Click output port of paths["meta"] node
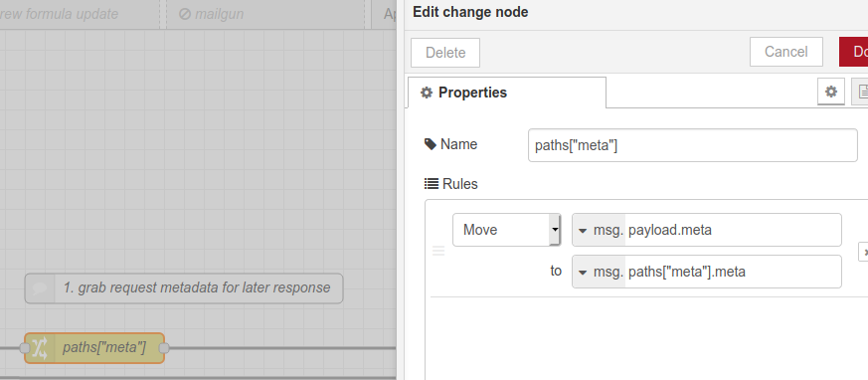This screenshot has height=380, width=868. (164, 348)
